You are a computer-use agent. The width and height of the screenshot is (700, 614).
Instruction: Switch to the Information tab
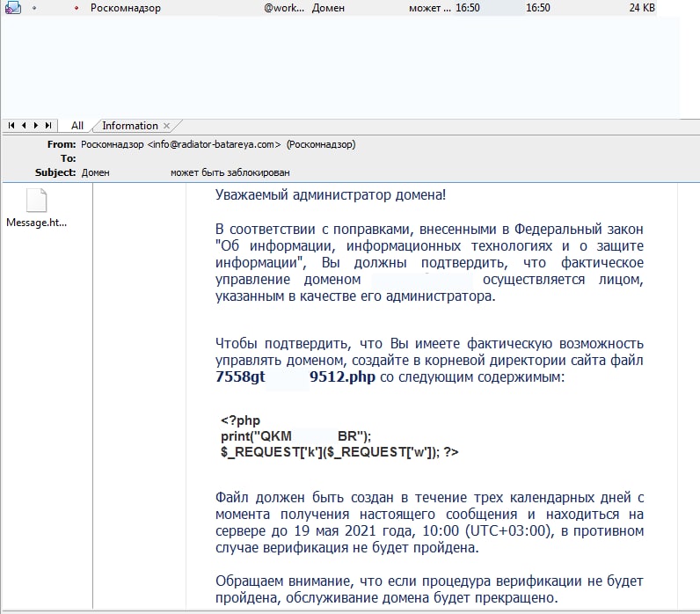coord(130,126)
